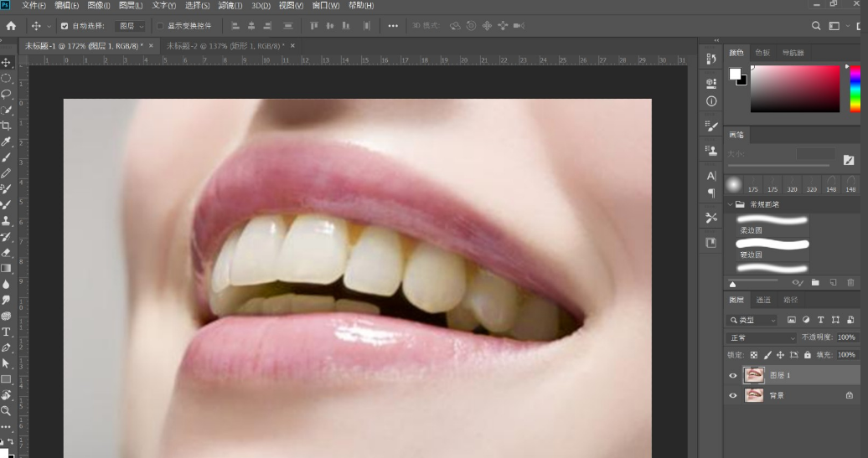Collapse the 常规画笔 brush folder
The height and width of the screenshot is (458, 868).
pos(730,204)
